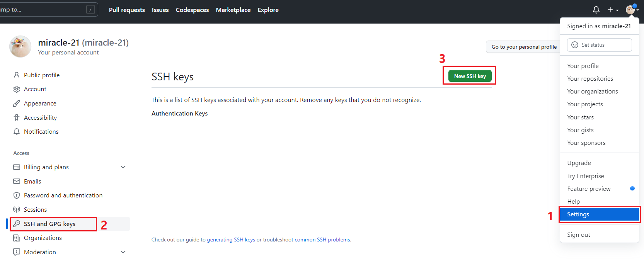Expand the Moderation chevron
Image resolution: width=644 pixels, height=260 pixels.
click(123, 252)
